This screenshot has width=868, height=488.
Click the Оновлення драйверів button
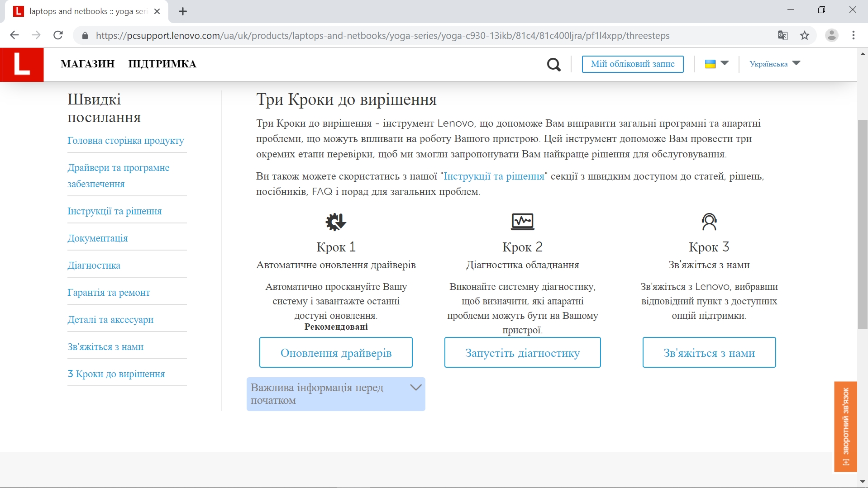coord(336,353)
